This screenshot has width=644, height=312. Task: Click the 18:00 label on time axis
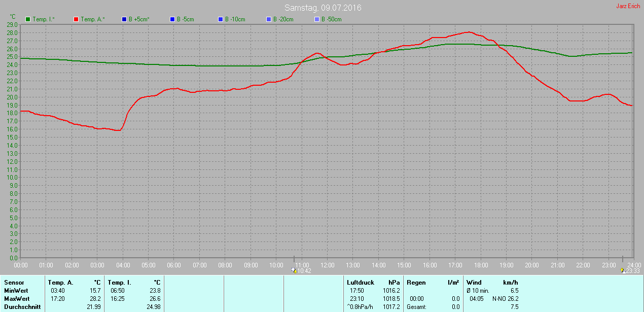coord(481,265)
